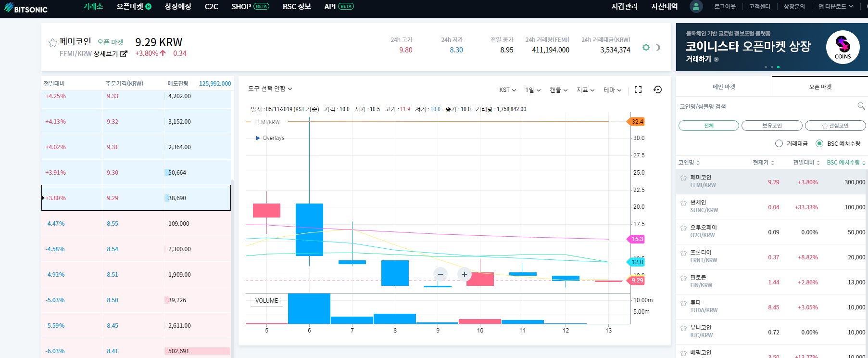Viewport: 868px width, 358px height.
Task: Open the BSC 정보 menu
Action: pyautogui.click(x=297, y=6)
